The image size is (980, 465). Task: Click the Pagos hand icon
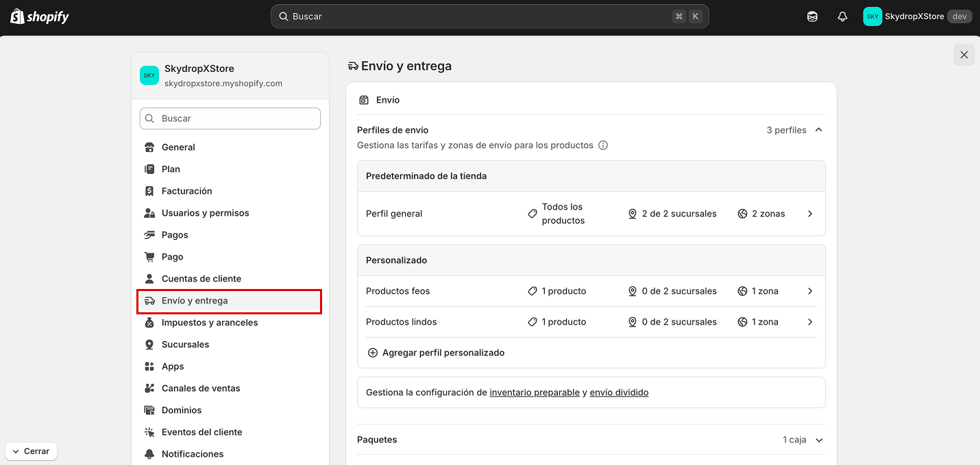pyautogui.click(x=149, y=235)
